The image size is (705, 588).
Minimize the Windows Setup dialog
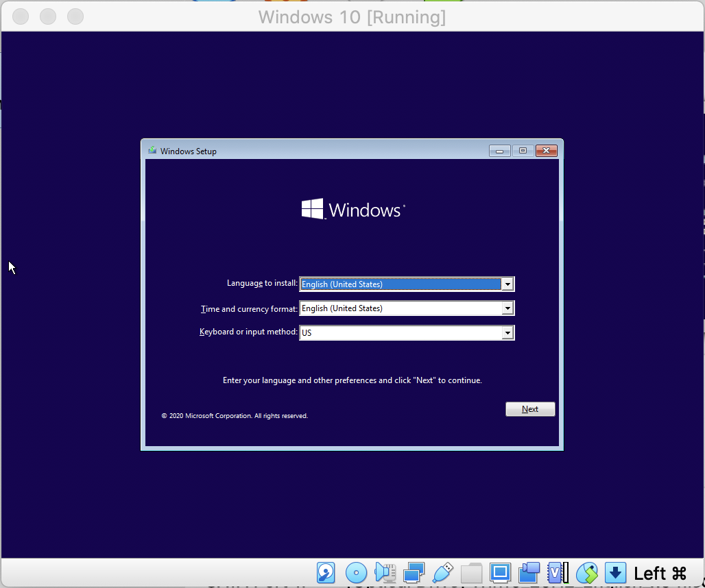click(499, 151)
